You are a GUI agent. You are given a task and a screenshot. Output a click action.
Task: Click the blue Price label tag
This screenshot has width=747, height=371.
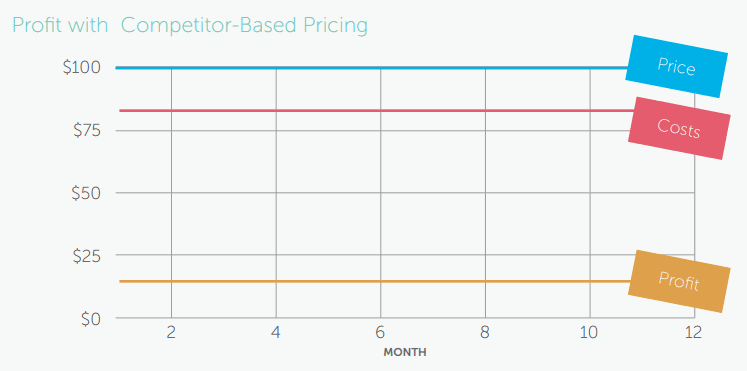click(x=676, y=67)
